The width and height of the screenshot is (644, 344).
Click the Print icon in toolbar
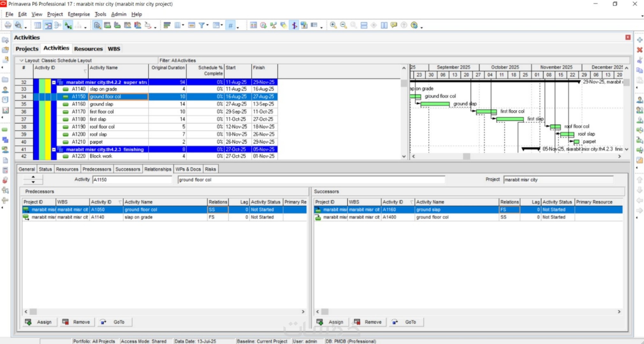8,25
